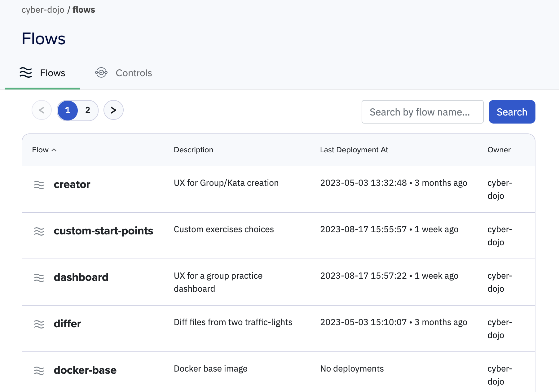Open the creator flow

pyautogui.click(x=72, y=185)
